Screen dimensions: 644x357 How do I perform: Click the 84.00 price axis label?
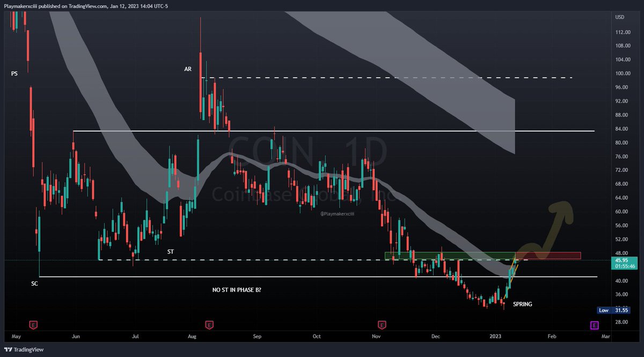[x=621, y=129]
